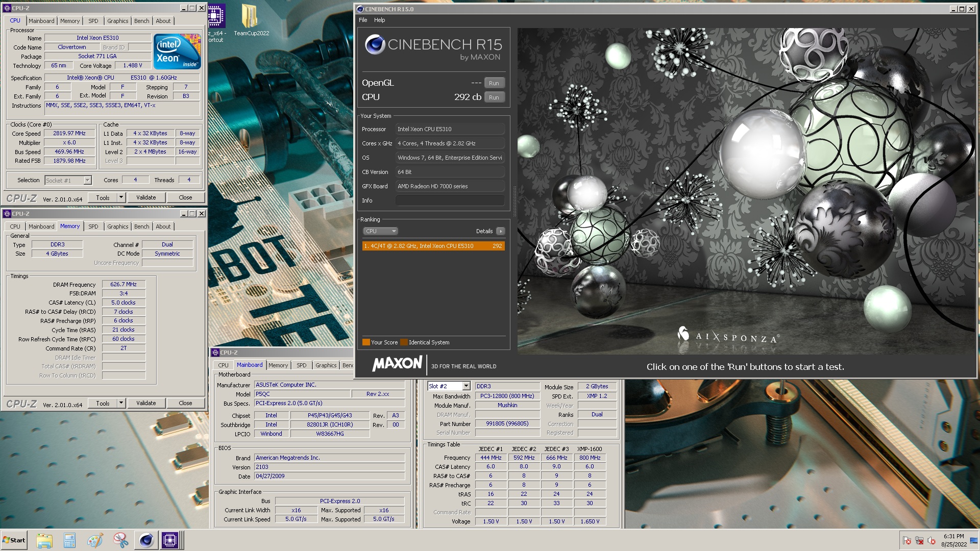Open the muted volume tray icon
Screen dimensions: 980x551
click(932, 540)
